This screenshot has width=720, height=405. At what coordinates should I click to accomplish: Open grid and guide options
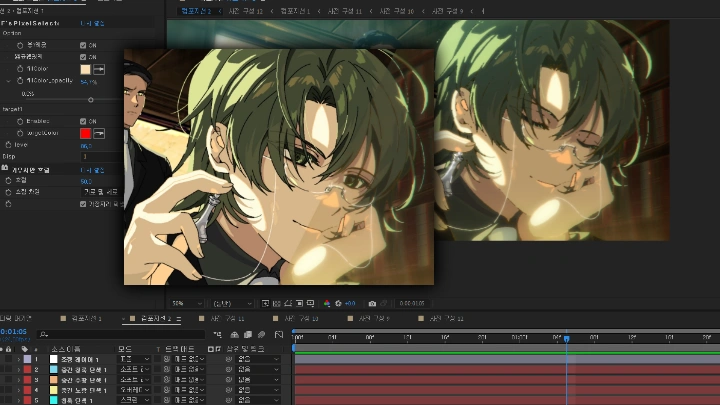(311, 303)
